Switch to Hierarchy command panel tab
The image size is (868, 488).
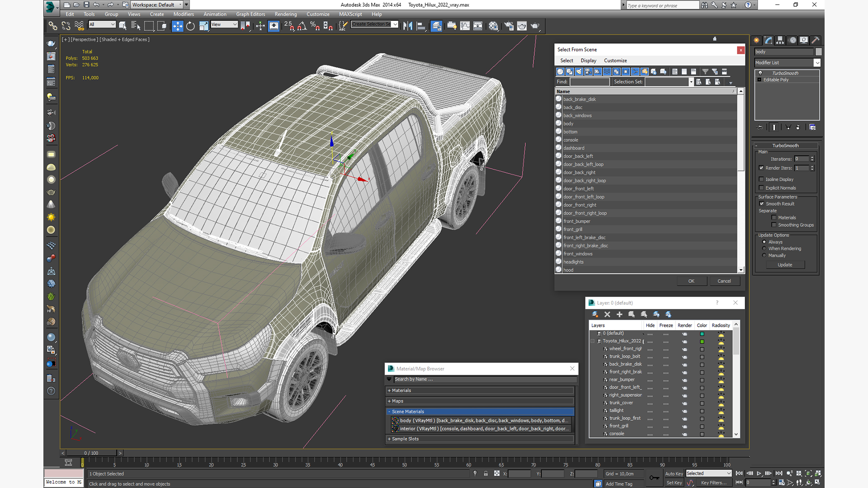[780, 40]
